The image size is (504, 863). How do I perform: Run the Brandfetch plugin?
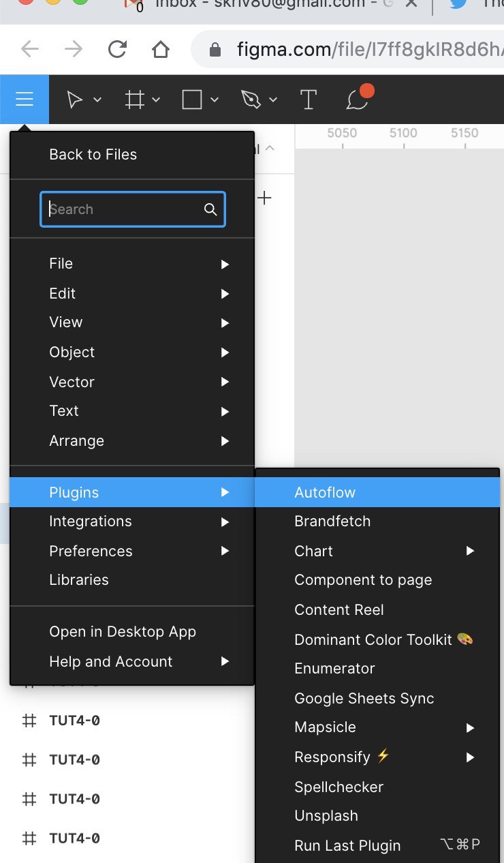click(x=377, y=521)
